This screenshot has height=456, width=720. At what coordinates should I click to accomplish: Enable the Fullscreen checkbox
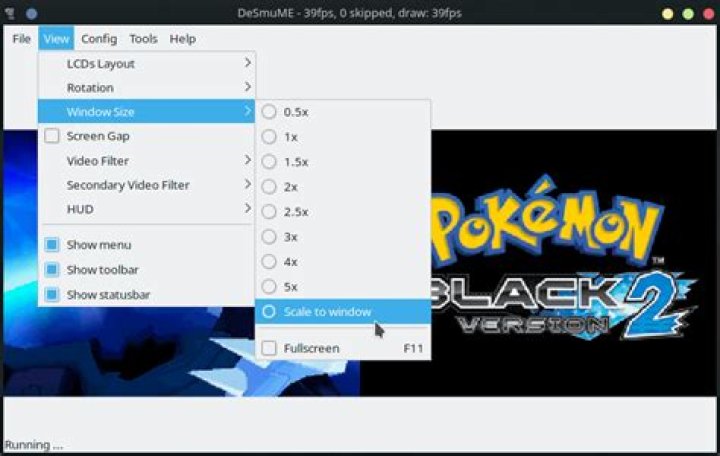(269, 348)
